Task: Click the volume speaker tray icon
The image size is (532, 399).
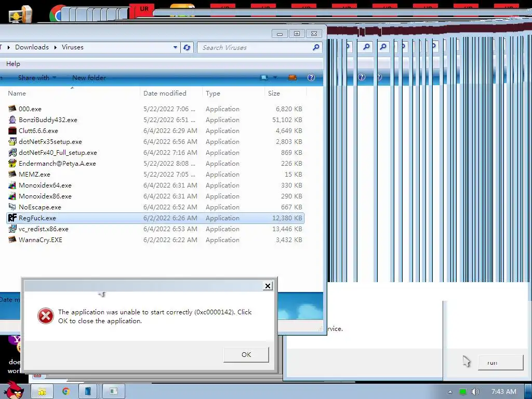Action: click(x=475, y=392)
